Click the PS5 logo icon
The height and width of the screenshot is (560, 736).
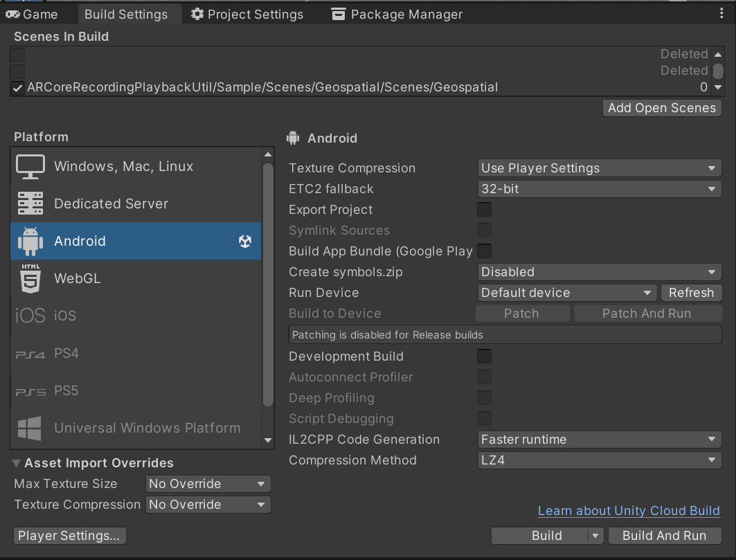pyautogui.click(x=30, y=392)
